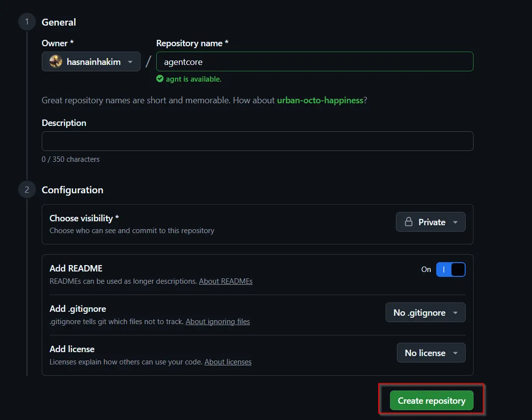Select the General section heading
Image resolution: width=532 pixels, height=420 pixels.
pyautogui.click(x=58, y=22)
